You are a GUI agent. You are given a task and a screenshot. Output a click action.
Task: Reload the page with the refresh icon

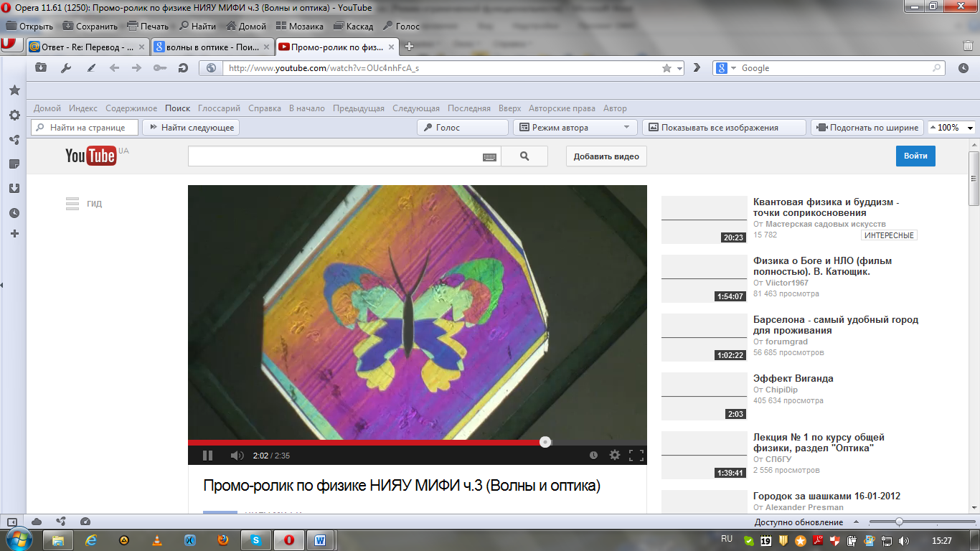click(x=183, y=68)
